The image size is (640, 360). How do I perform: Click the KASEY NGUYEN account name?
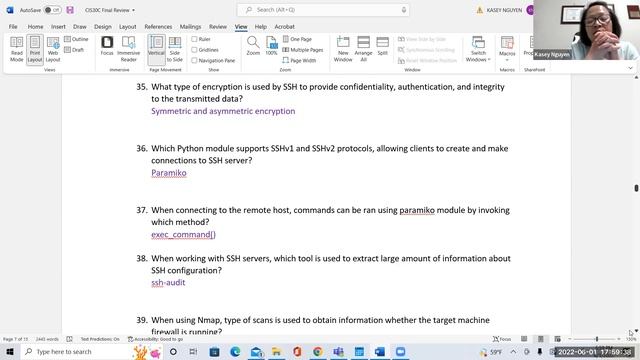(x=504, y=10)
